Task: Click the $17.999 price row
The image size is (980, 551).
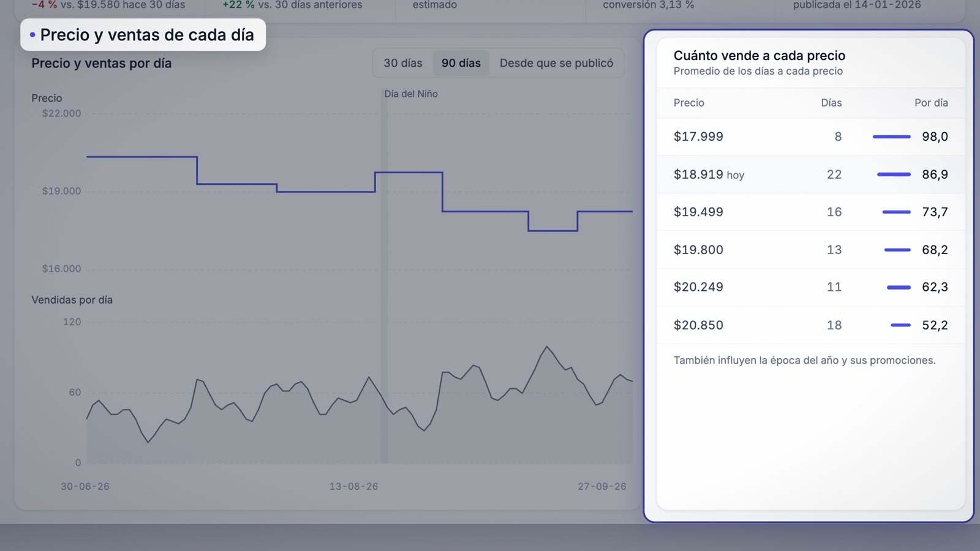Action: click(x=810, y=137)
